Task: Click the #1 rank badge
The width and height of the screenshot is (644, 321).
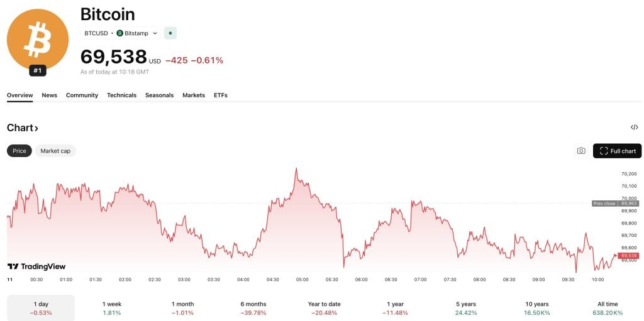Action: (38, 71)
